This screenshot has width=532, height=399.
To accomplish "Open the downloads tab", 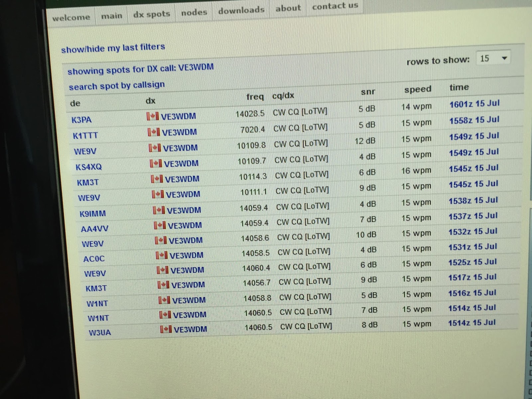I will coord(241,10).
